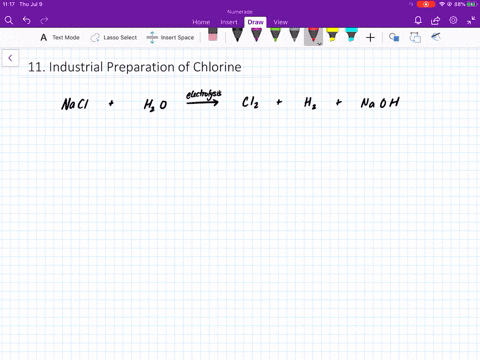The width and height of the screenshot is (480, 360).
Task: Pick the magenta pen
Action: [x=256, y=35]
